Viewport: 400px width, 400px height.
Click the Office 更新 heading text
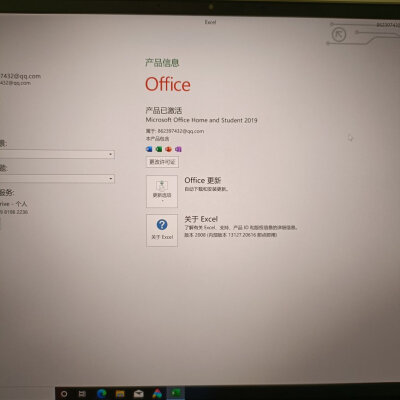click(203, 180)
